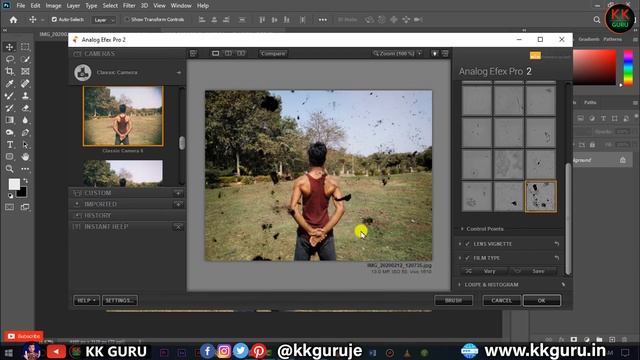Select the Crop tool
The image size is (640, 360).
[9, 71]
